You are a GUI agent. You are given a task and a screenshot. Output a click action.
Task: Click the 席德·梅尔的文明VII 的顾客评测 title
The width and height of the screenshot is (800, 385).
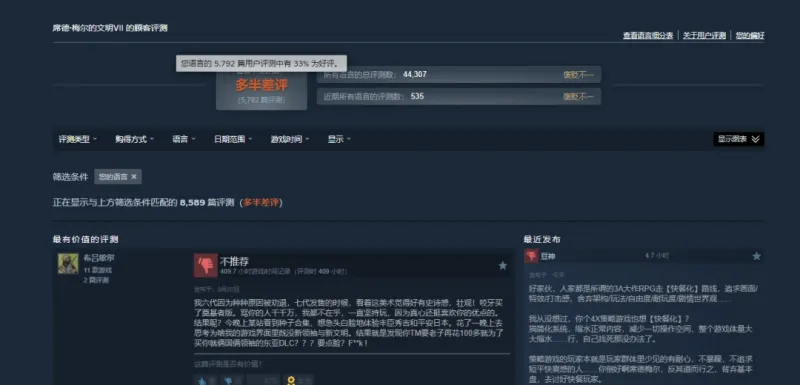click(x=110, y=28)
